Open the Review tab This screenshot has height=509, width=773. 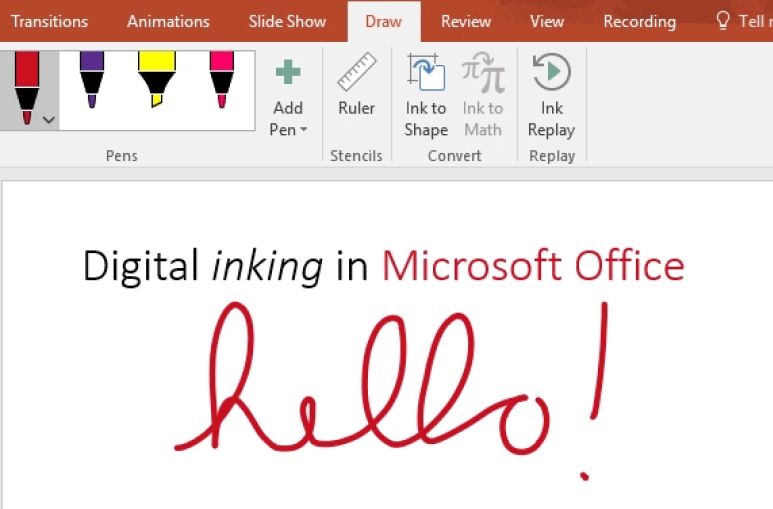point(466,22)
